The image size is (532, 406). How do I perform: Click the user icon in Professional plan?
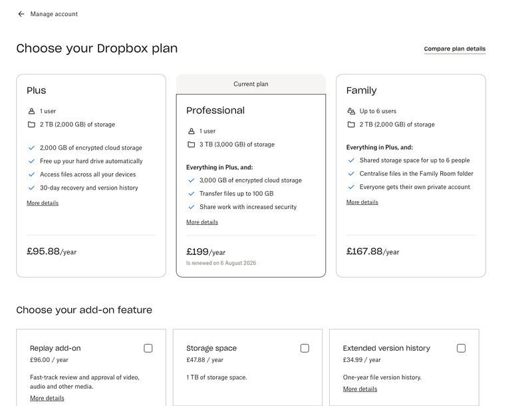(192, 131)
